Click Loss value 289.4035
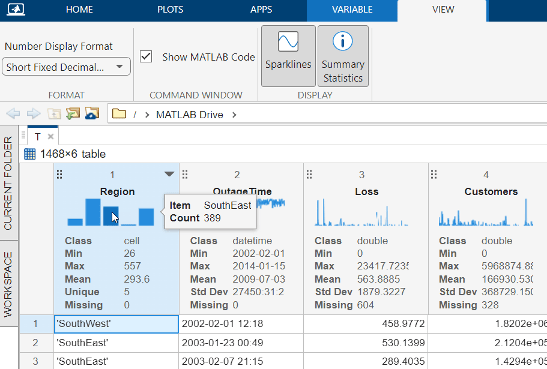The image size is (547, 369). pos(366,361)
